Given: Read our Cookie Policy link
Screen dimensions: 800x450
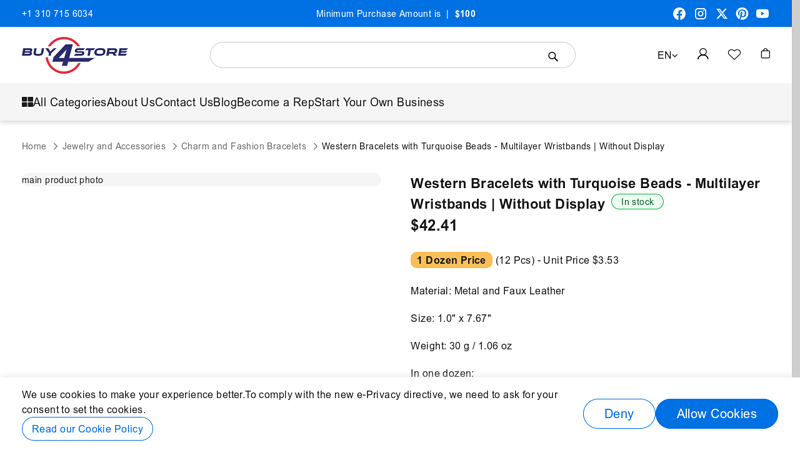Looking at the screenshot, I should [87, 429].
